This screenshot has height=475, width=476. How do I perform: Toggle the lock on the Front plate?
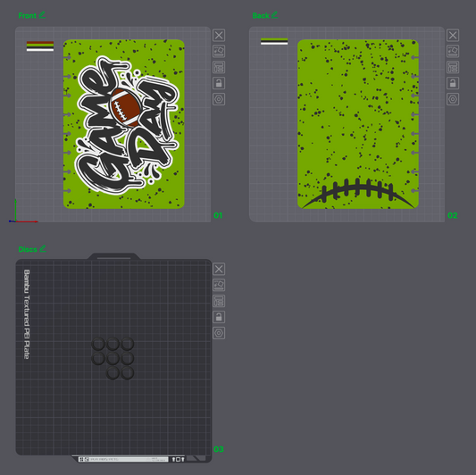(x=219, y=83)
